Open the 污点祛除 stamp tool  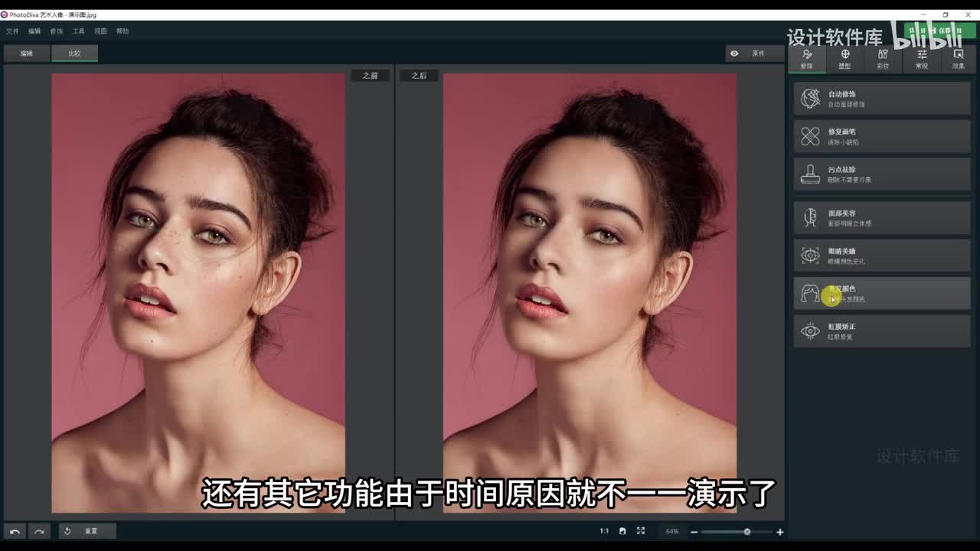[881, 174]
